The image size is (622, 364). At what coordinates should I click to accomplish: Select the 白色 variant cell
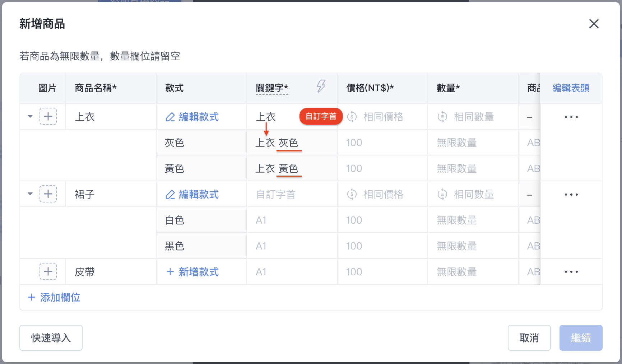click(x=201, y=220)
